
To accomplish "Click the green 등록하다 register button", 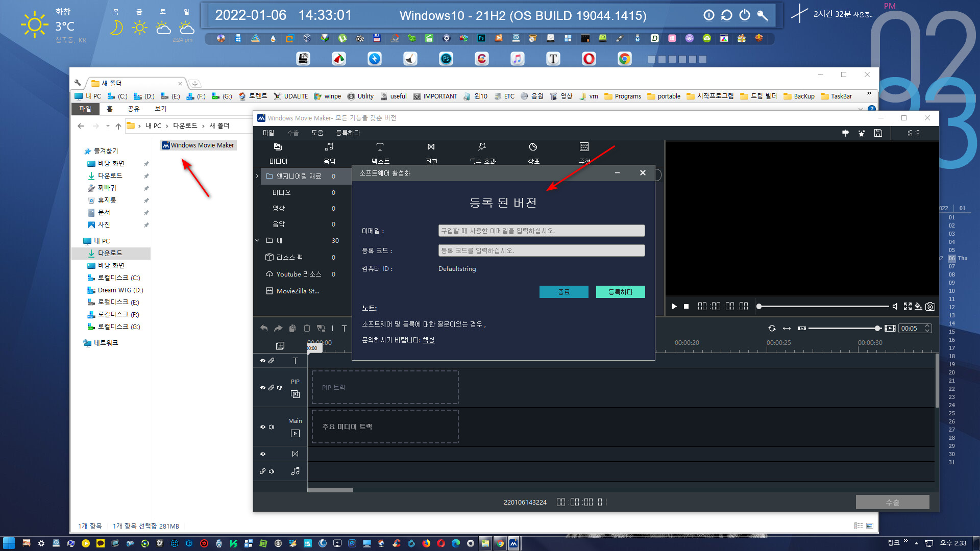I will click(x=620, y=292).
